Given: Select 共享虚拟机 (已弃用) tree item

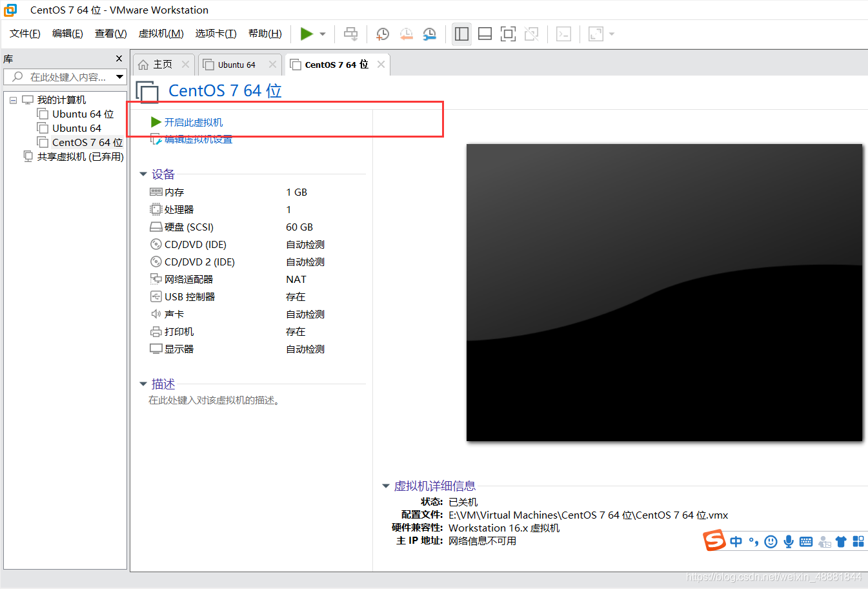Looking at the screenshot, I should 80,157.
